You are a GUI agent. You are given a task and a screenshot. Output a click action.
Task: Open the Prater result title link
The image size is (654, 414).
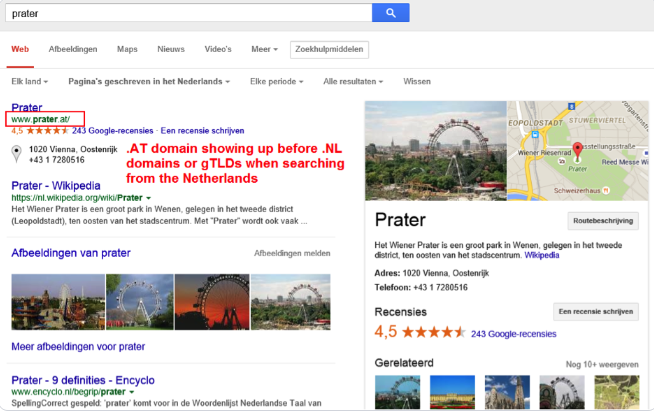(27, 107)
